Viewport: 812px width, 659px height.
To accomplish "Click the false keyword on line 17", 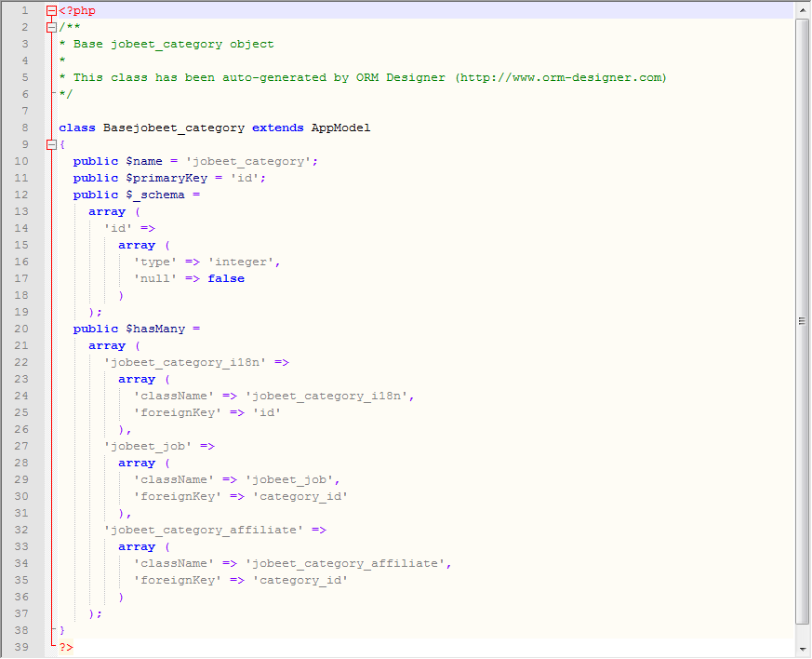I will (x=226, y=279).
